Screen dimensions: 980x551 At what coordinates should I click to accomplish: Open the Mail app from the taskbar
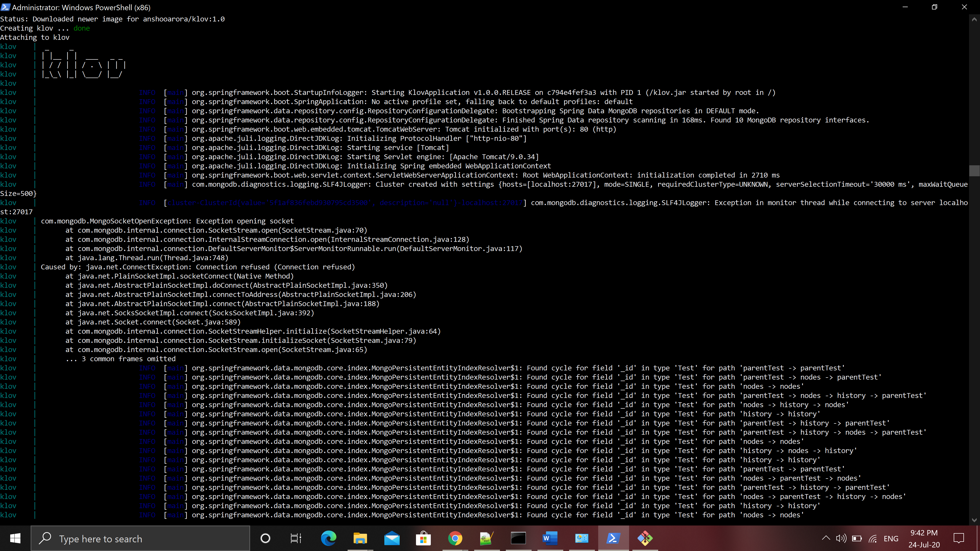pos(392,539)
